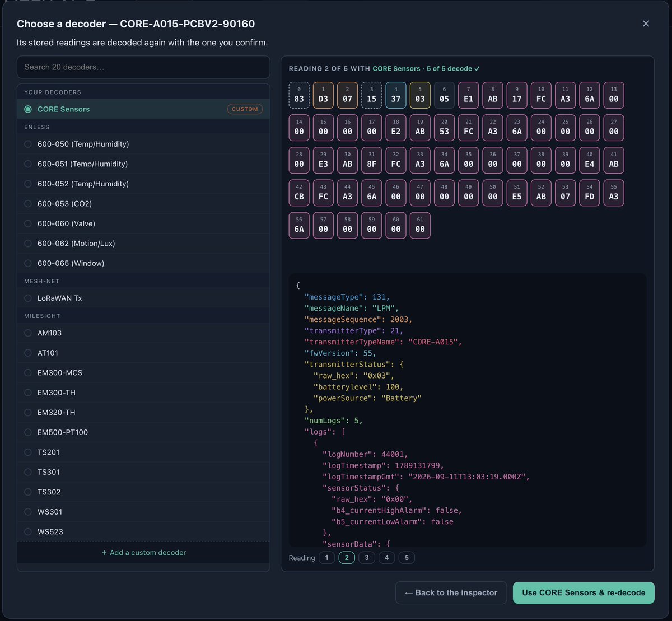This screenshot has width=672, height=621.
Task: Select the WS523 decoder
Action: [143, 532]
